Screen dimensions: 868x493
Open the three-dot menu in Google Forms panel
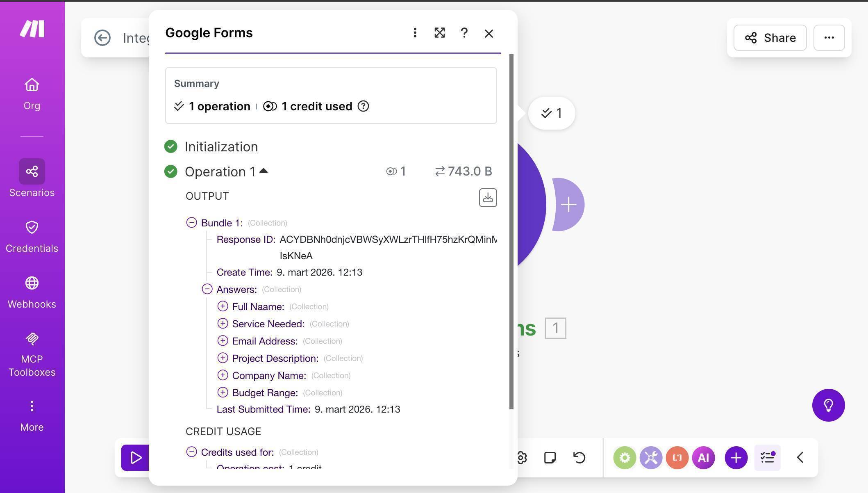415,33
